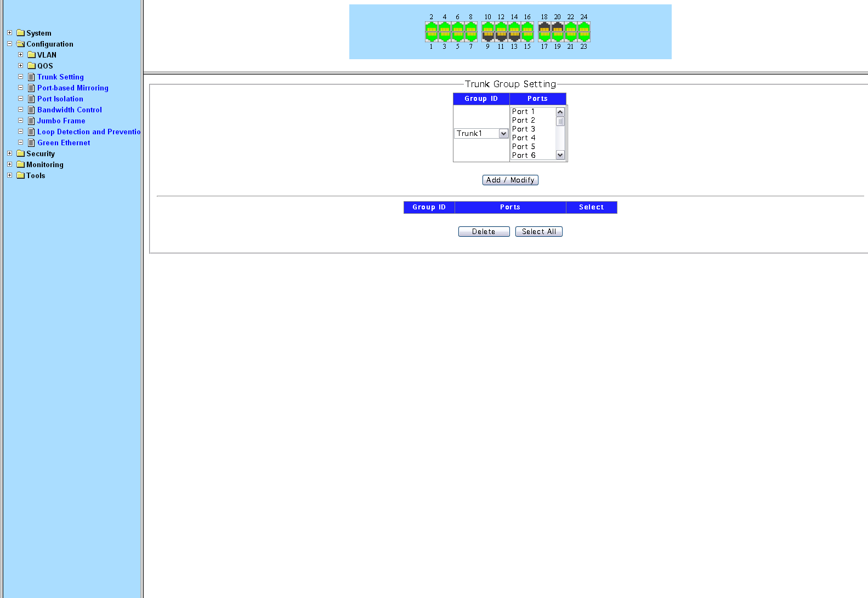Click the Select All button
Viewport: 868px width, 598px height.
coord(538,232)
